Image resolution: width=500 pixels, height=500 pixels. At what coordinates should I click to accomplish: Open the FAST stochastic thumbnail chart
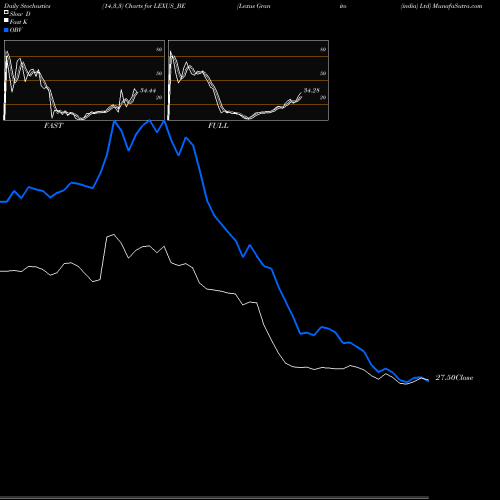coord(84,80)
